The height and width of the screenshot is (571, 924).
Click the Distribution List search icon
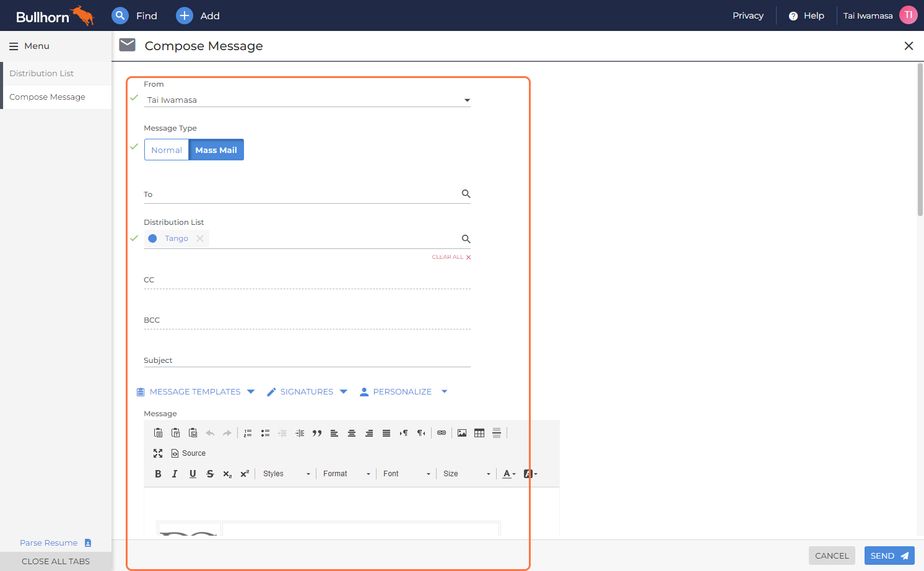point(466,239)
